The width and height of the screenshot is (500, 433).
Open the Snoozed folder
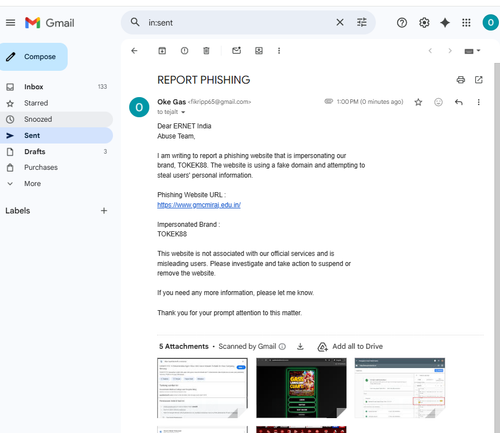(x=56, y=119)
